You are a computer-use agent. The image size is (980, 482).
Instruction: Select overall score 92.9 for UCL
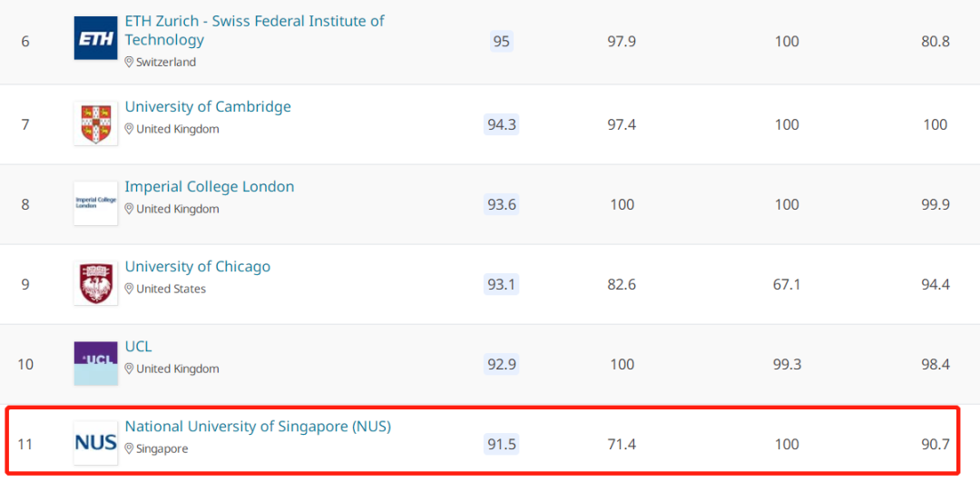(x=501, y=365)
